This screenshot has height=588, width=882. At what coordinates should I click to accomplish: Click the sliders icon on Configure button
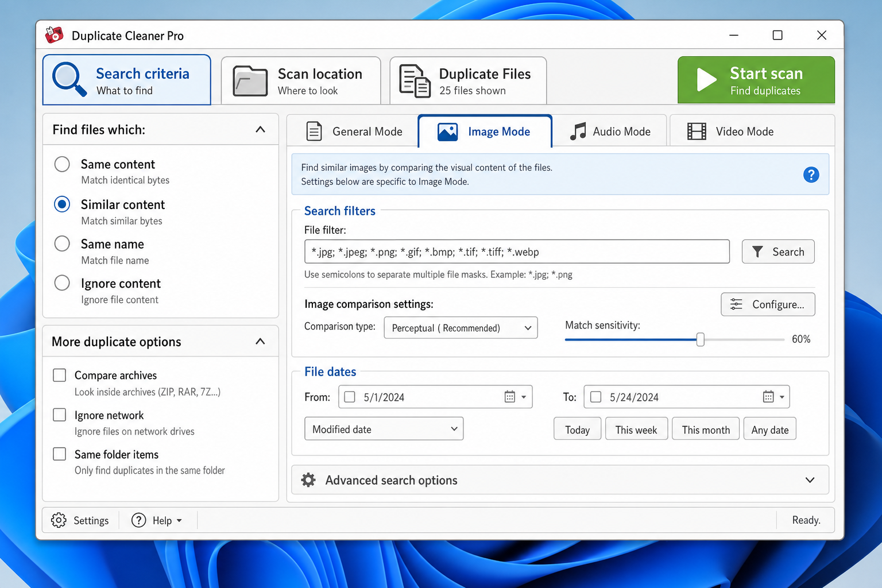click(x=736, y=304)
